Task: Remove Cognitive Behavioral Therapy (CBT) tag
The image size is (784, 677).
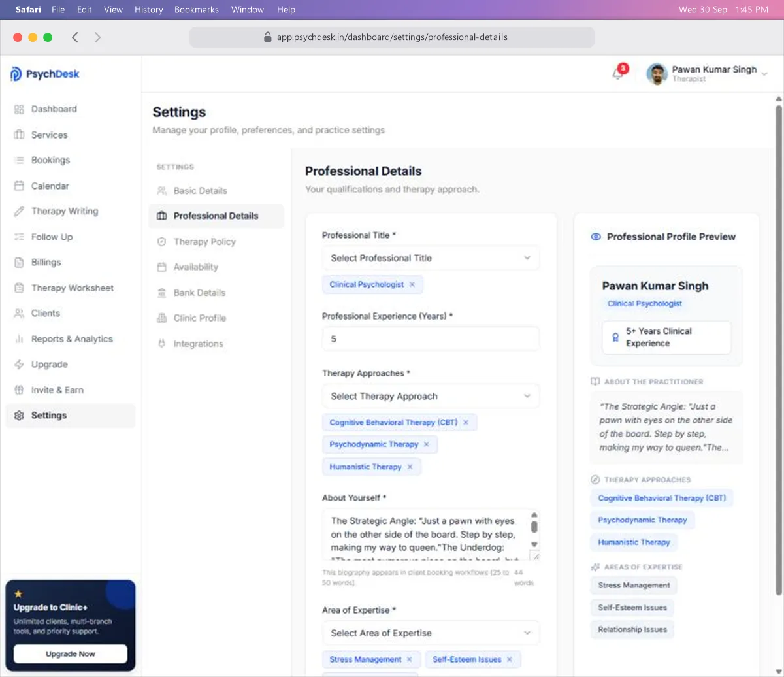Action: (466, 423)
